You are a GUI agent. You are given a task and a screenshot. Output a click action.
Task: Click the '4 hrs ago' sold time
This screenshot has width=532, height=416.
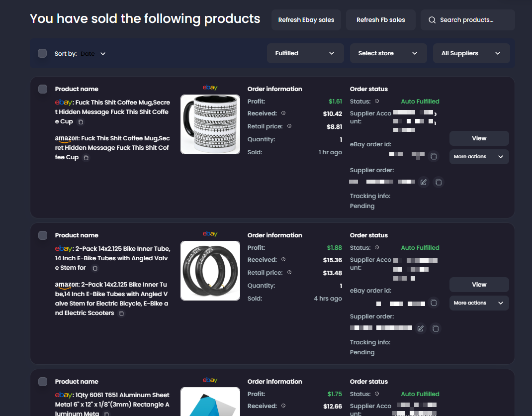click(328, 299)
